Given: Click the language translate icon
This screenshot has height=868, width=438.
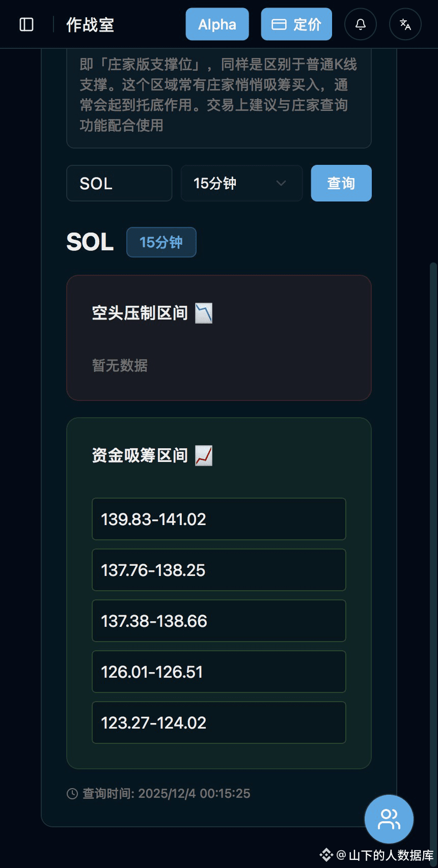Looking at the screenshot, I should tap(405, 24).
